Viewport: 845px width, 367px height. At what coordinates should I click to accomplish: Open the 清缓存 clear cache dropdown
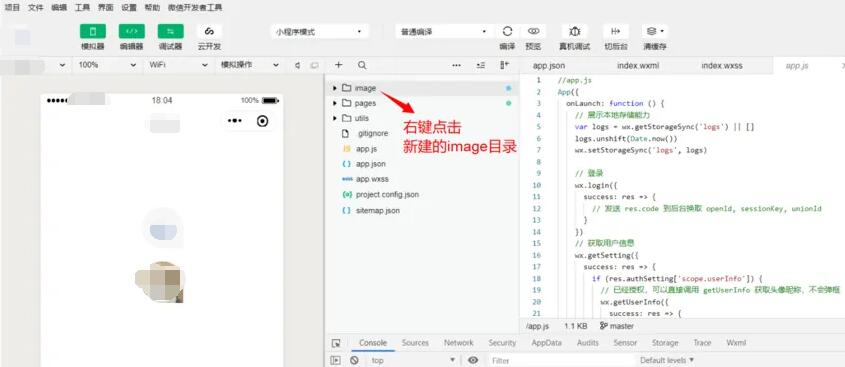point(655,31)
